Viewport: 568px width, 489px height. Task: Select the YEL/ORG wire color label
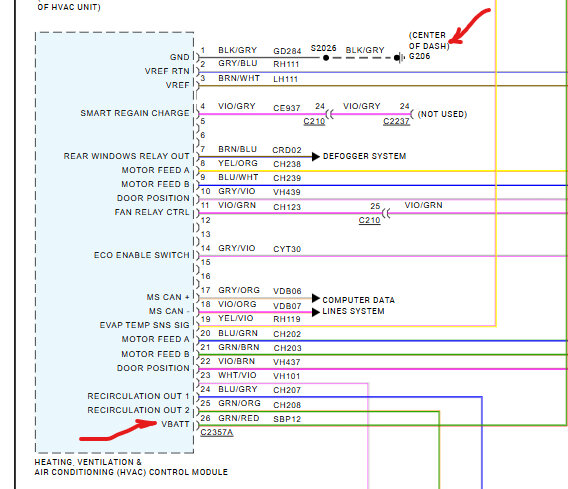pos(238,163)
